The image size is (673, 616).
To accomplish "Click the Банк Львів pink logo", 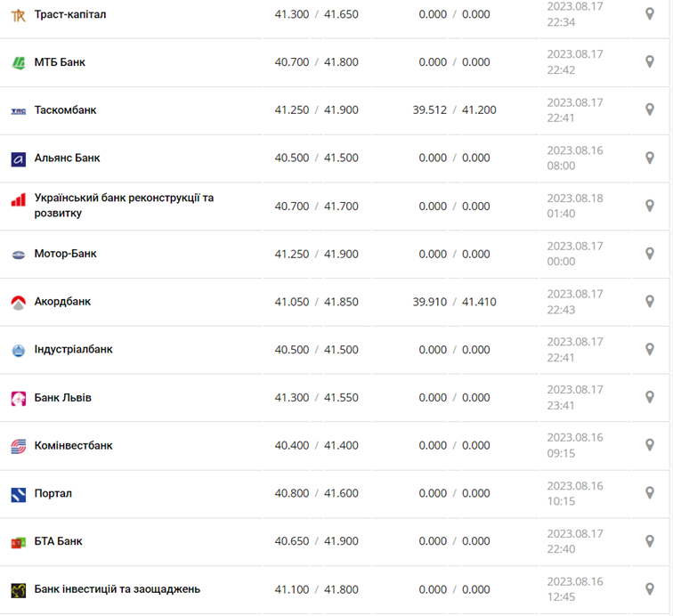I will 18,398.
